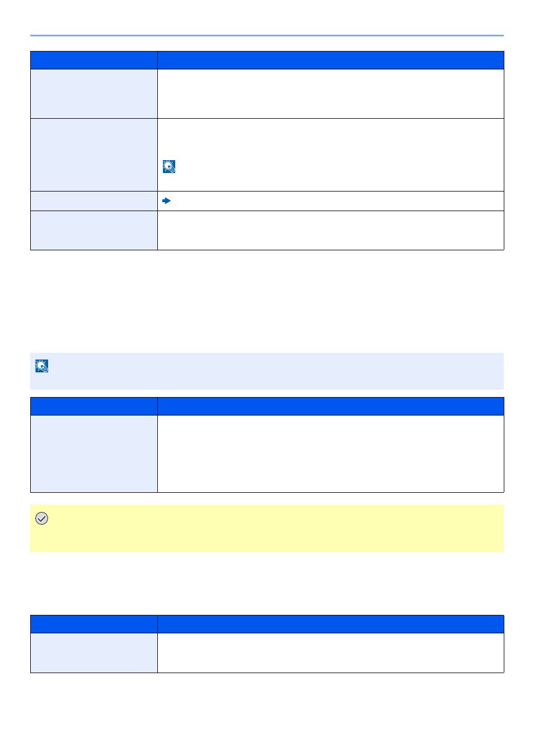
Task: Click the lightbulb icon in the light-blue note banner
Action: (41, 366)
